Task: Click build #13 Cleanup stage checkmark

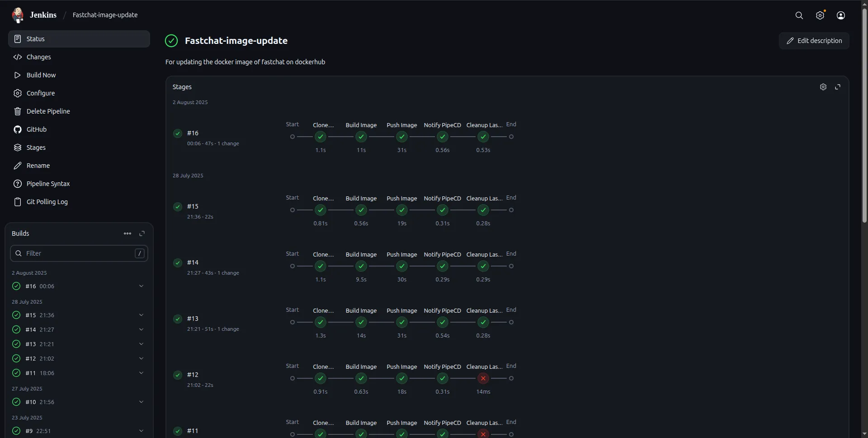Action: coord(483,322)
